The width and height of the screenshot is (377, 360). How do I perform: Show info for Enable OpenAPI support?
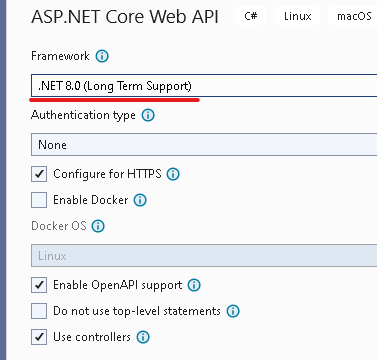(x=194, y=285)
